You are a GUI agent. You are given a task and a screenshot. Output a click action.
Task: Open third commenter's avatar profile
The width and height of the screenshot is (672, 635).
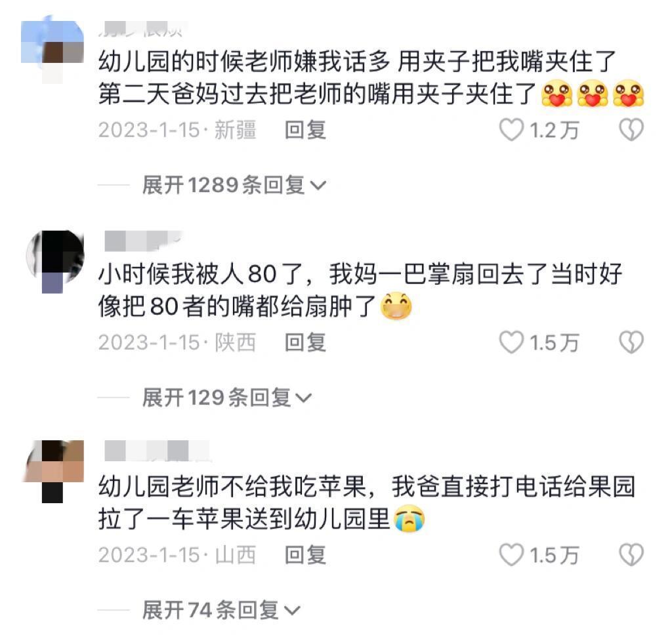(53, 471)
